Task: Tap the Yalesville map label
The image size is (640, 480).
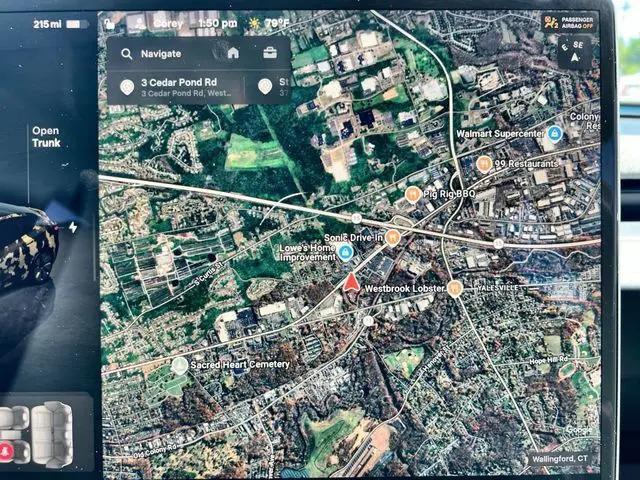Action: [498, 288]
